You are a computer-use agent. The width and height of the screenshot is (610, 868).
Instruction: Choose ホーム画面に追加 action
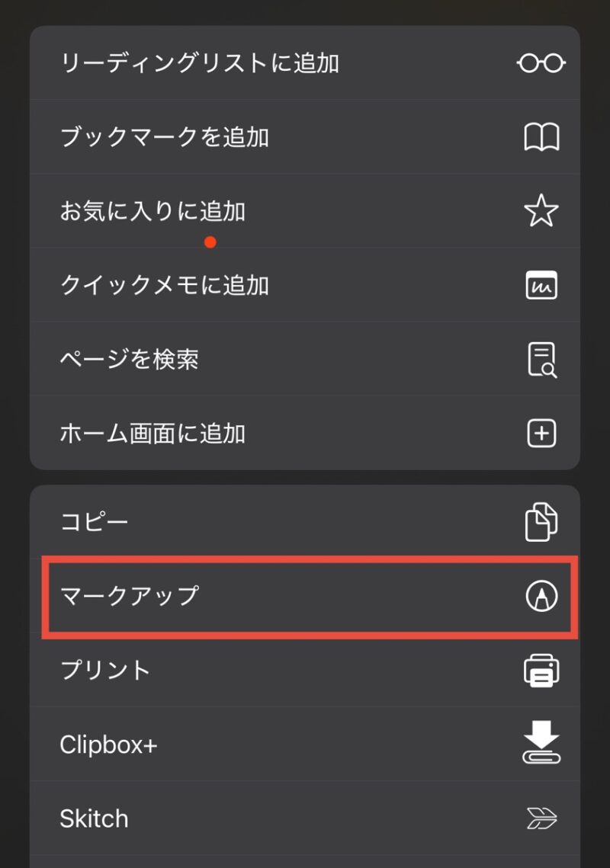point(305,434)
